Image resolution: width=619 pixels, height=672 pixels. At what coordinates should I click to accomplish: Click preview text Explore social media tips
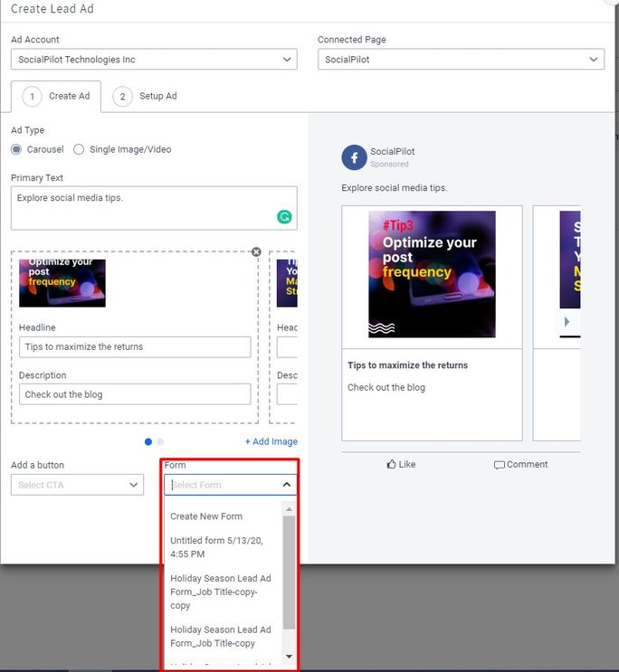pyautogui.click(x=395, y=188)
